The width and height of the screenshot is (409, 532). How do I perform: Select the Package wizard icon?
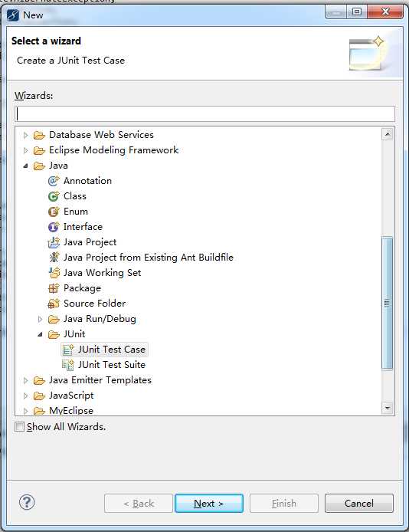[x=54, y=288]
